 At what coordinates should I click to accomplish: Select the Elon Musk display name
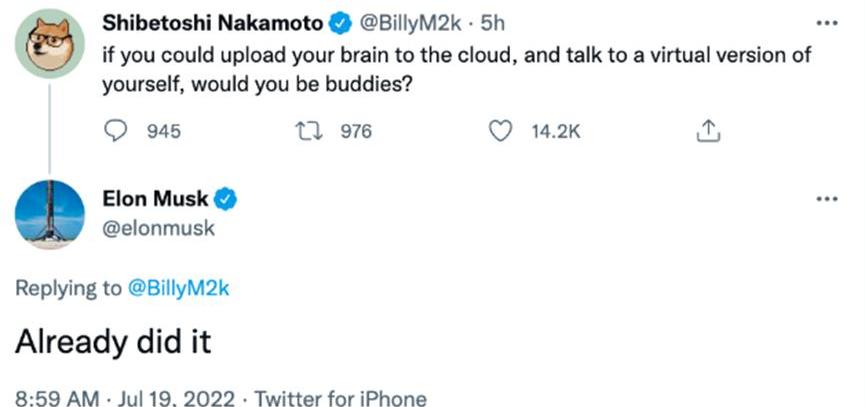pos(156,198)
